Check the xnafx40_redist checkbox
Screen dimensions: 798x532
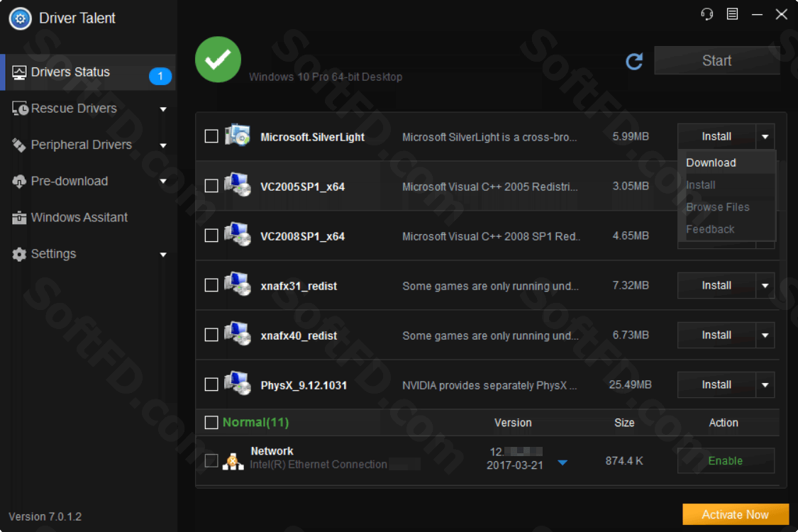click(x=211, y=335)
